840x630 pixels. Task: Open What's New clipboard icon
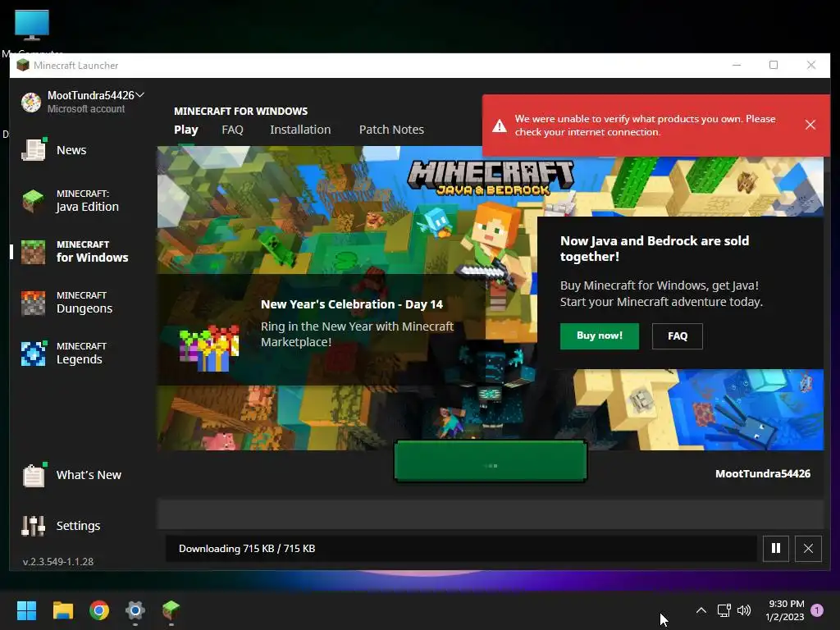(33, 475)
